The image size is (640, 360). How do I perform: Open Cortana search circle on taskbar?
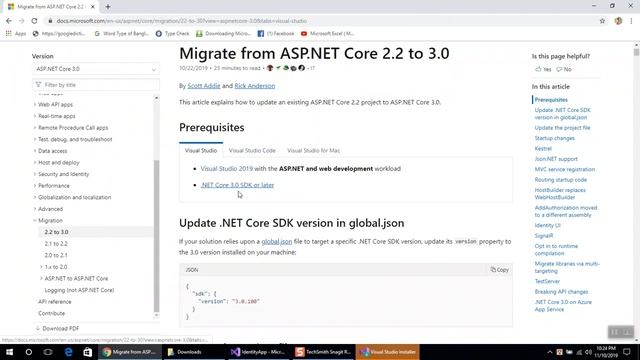point(29,352)
